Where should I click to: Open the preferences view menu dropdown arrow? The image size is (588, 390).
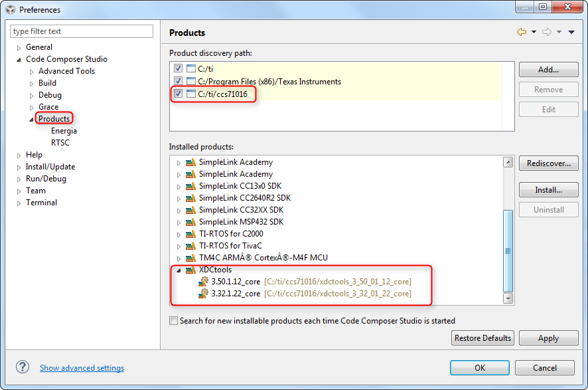[x=571, y=33]
